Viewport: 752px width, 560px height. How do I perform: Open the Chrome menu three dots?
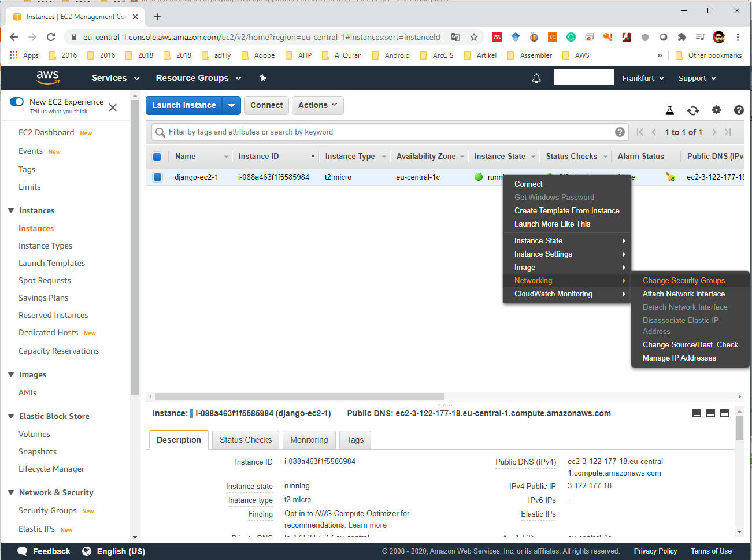click(738, 37)
